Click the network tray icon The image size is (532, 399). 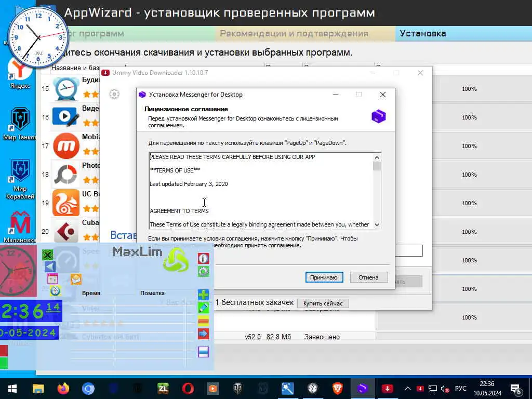click(433, 389)
